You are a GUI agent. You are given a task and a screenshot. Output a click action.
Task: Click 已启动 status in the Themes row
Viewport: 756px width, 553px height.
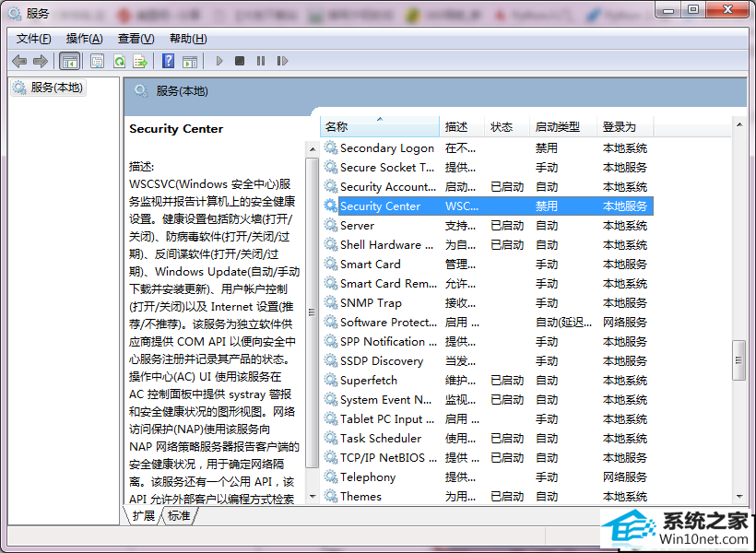pos(507,496)
